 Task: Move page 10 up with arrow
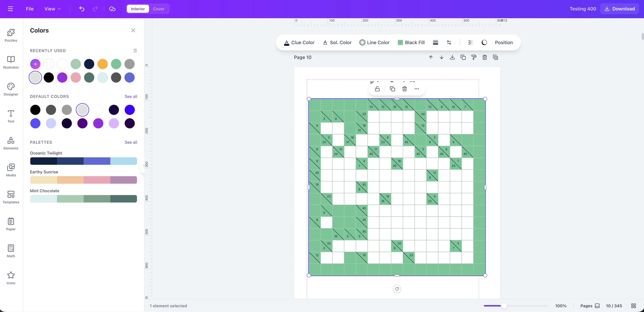(431, 57)
